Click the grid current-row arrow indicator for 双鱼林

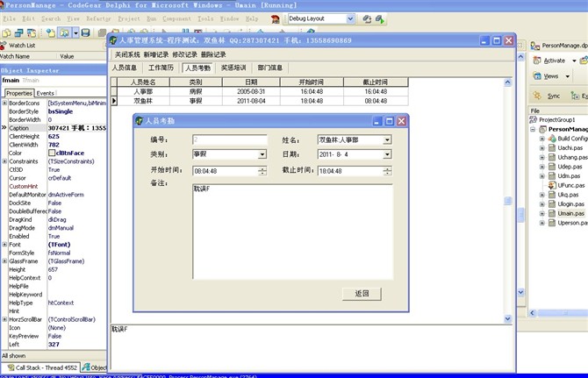point(114,101)
